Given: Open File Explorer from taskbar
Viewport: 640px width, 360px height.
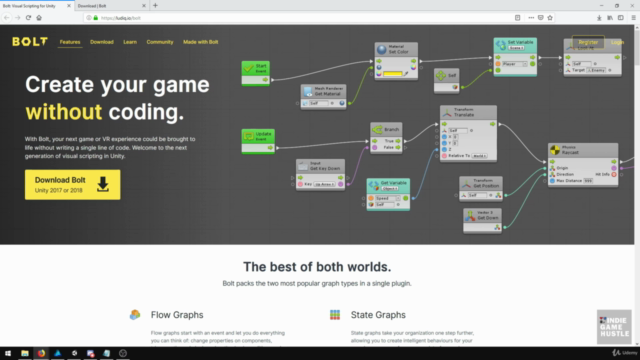Looking at the screenshot, I should pos(25,353).
